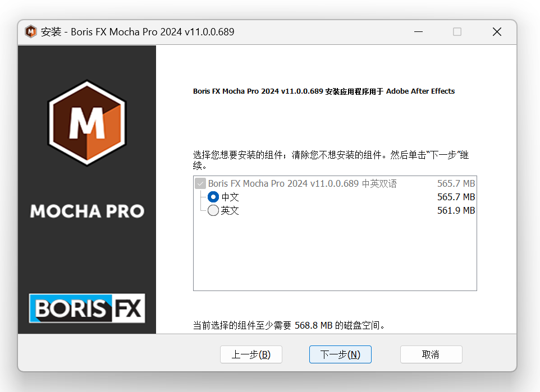Close the installer window
The height and width of the screenshot is (392, 540).
(x=497, y=31)
